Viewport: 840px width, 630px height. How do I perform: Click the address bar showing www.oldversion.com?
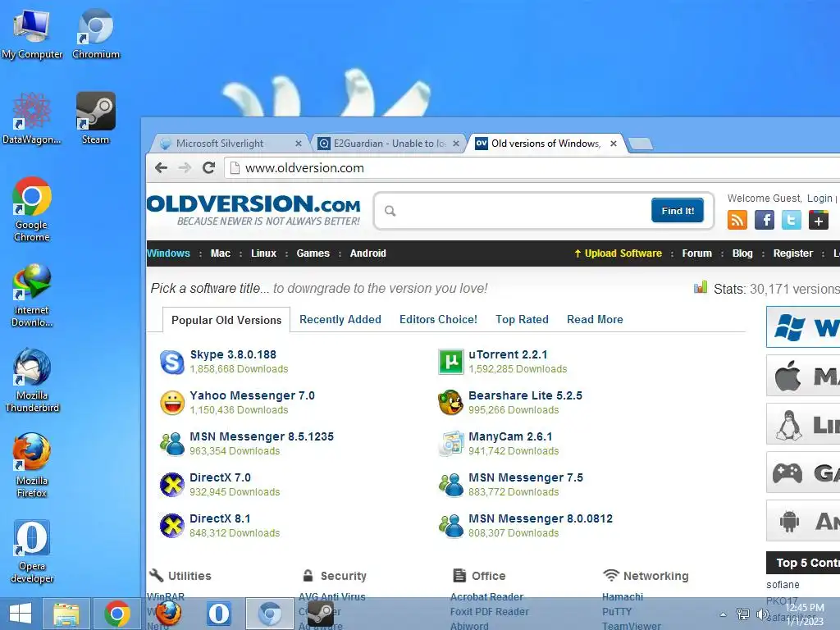tap(531, 168)
